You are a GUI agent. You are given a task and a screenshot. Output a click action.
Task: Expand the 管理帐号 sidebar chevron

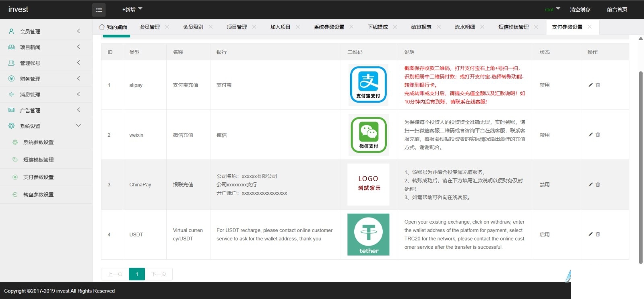(x=78, y=63)
